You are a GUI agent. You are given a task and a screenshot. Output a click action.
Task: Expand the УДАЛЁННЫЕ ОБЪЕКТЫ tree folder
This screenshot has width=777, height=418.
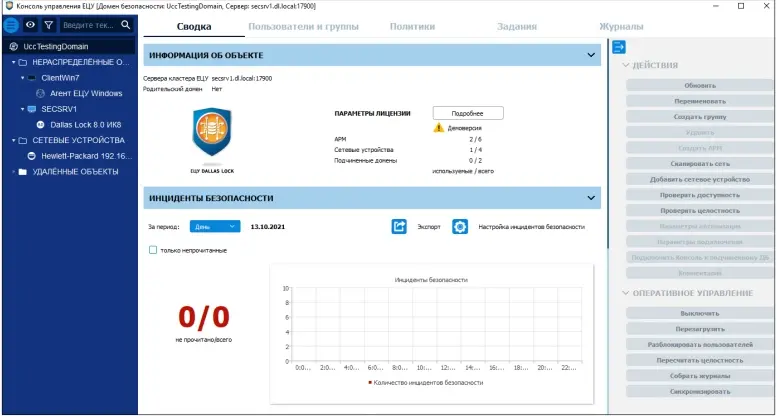coord(13,172)
